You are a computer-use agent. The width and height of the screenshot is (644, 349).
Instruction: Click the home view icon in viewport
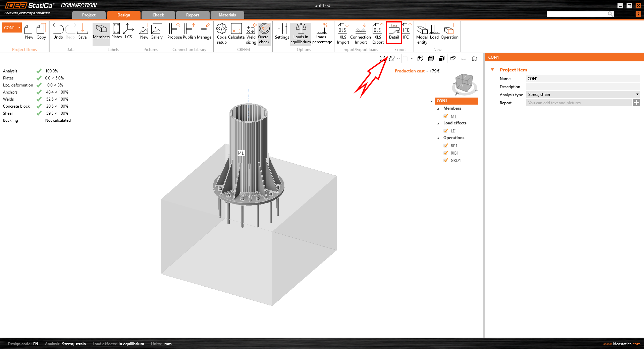click(474, 59)
